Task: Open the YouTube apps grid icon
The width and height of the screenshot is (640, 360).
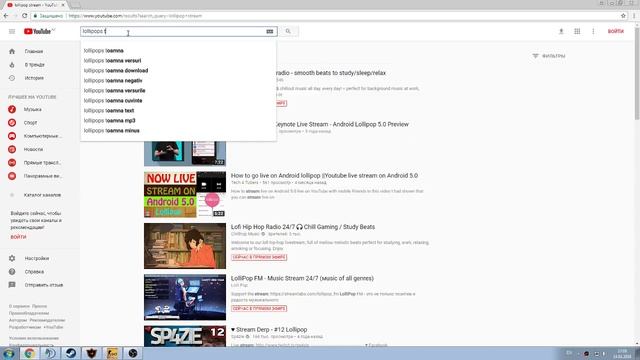Action: (x=577, y=31)
